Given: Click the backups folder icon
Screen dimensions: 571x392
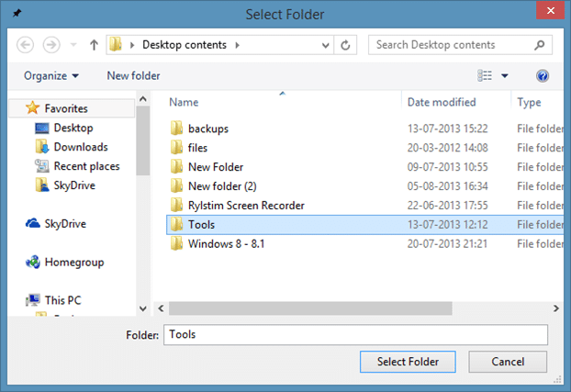Looking at the screenshot, I should tap(176, 129).
